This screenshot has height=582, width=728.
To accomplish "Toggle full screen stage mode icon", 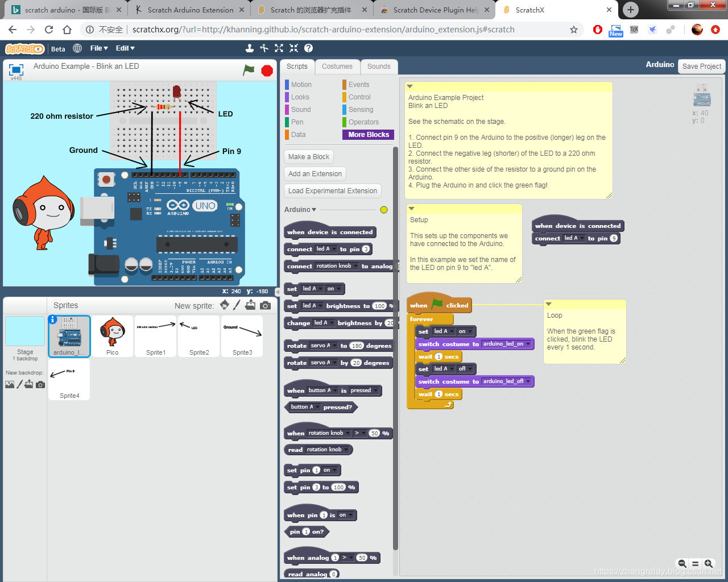I will [x=16, y=70].
